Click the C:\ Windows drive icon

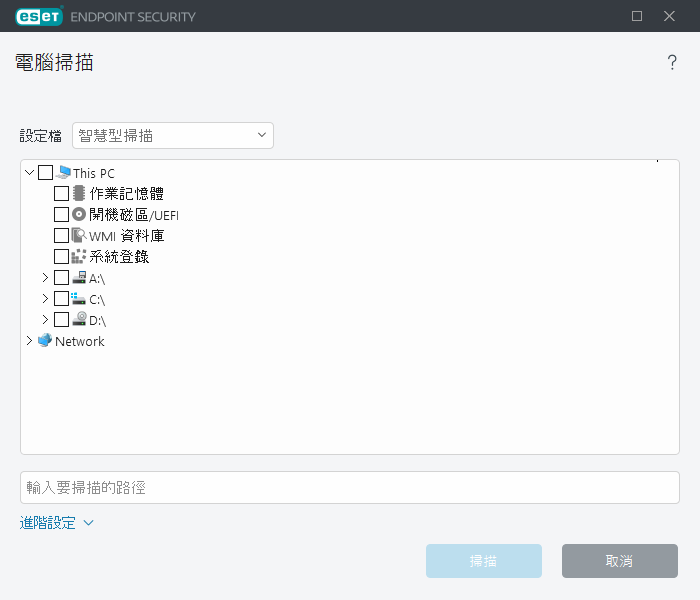point(80,299)
